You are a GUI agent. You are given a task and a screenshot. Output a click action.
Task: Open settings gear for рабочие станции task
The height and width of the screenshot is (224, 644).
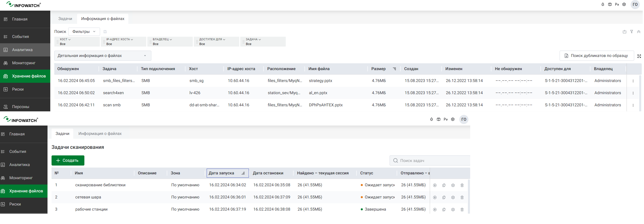click(453, 210)
